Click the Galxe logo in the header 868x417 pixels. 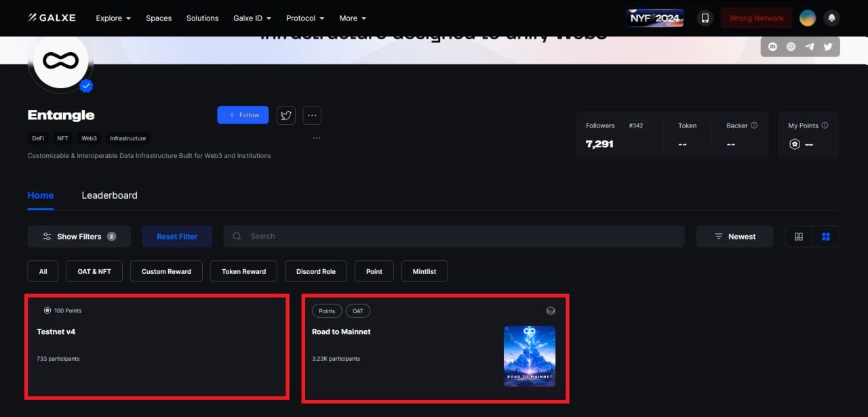[x=52, y=18]
